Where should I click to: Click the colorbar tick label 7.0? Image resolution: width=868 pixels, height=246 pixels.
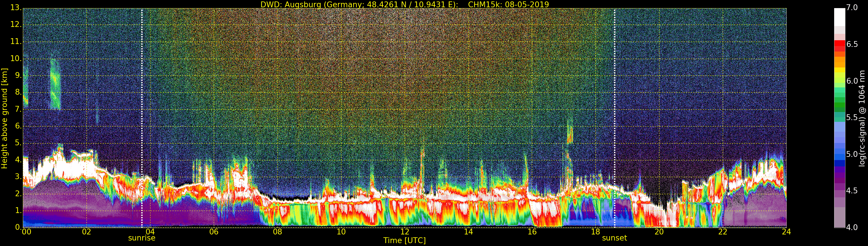click(x=852, y=8)
